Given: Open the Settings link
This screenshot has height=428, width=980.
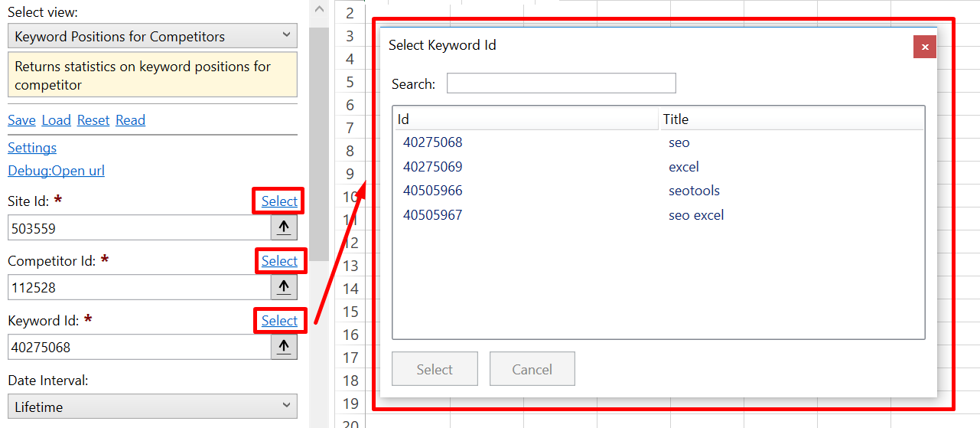Looking at the screenshot, I should pyautogui.click(x=32, y=148).
